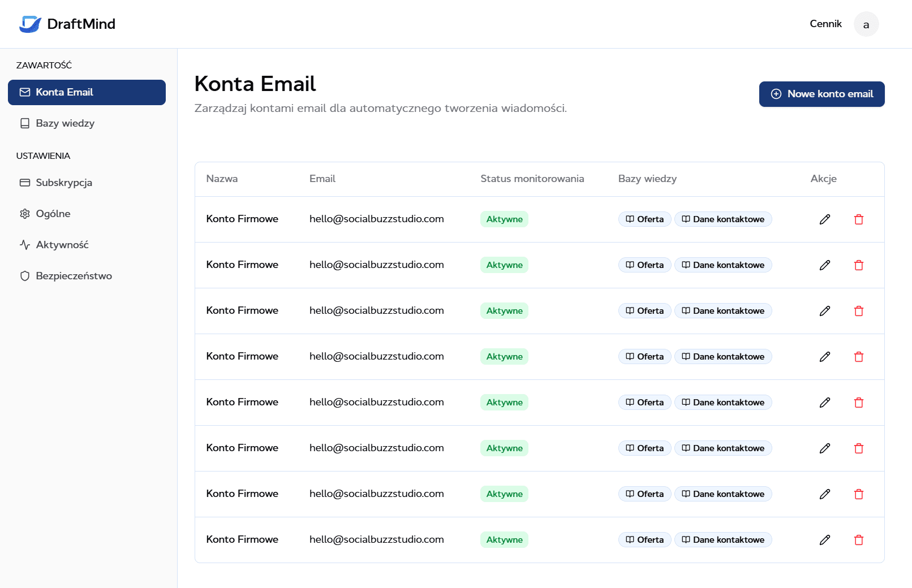Click the pencil icon in the last row

click(825, 540)
